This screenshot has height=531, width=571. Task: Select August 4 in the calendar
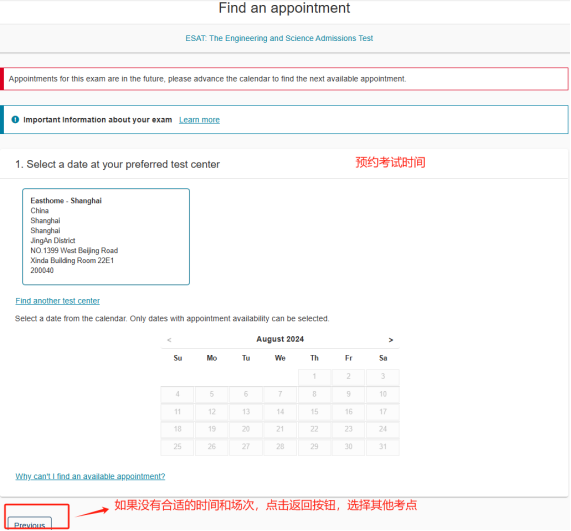(x=177, y=394)
